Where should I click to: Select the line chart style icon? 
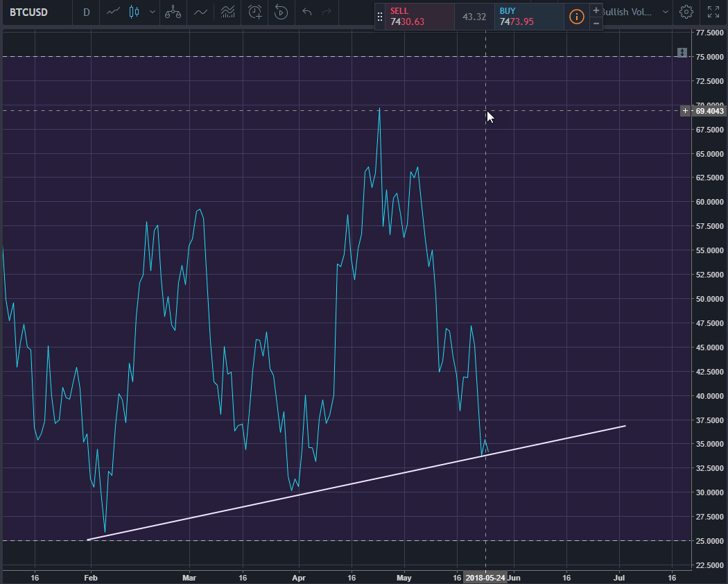pos(113,12)
